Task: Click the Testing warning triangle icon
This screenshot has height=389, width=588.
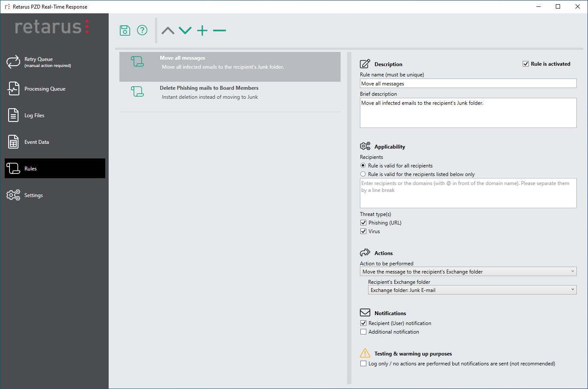Action: (365, 353)
